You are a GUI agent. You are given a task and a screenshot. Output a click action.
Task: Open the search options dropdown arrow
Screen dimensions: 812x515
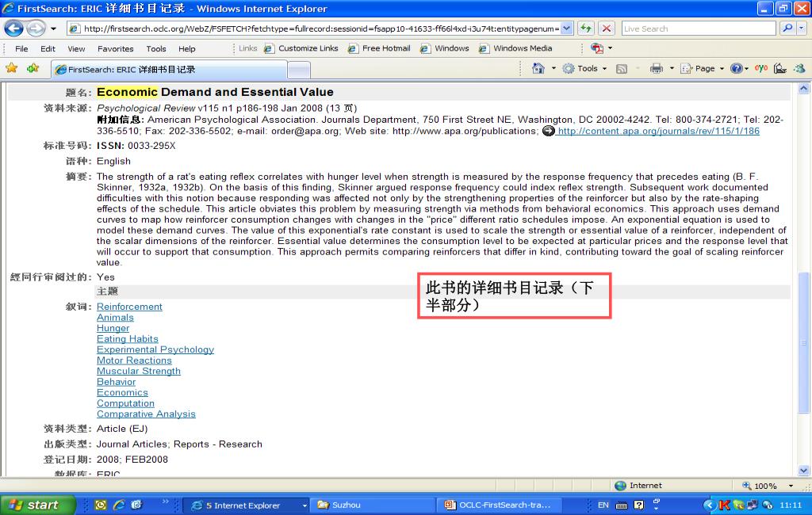802,29
